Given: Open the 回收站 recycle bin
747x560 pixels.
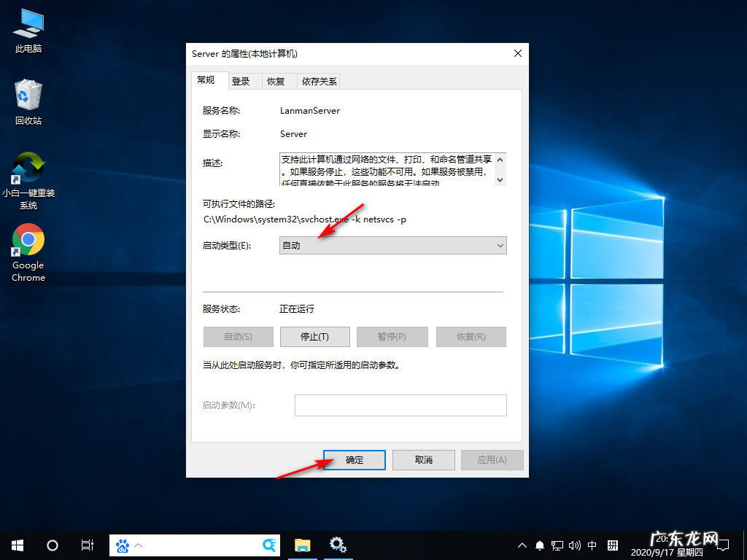Looking at the screenshot, I should point(28,95).
